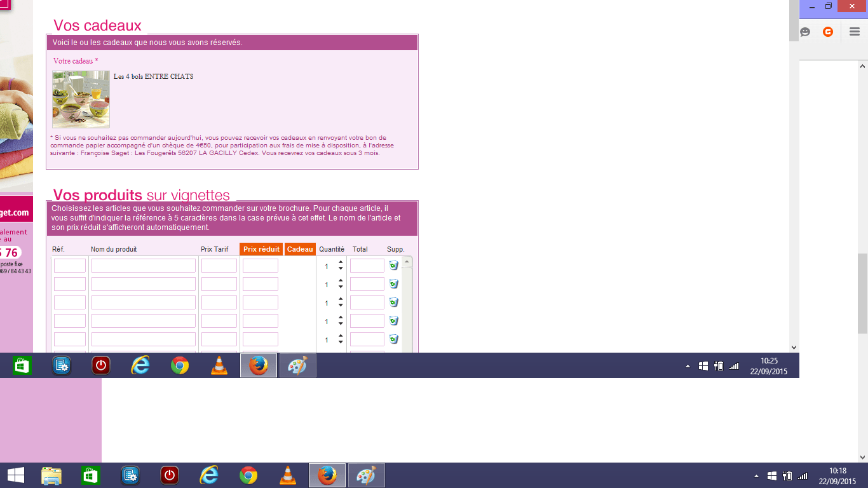Decrease quantity in the second product row
Image resolution: width=868 pixels, height=488 pixels.
pyautogui.click(x=341, y=288)
